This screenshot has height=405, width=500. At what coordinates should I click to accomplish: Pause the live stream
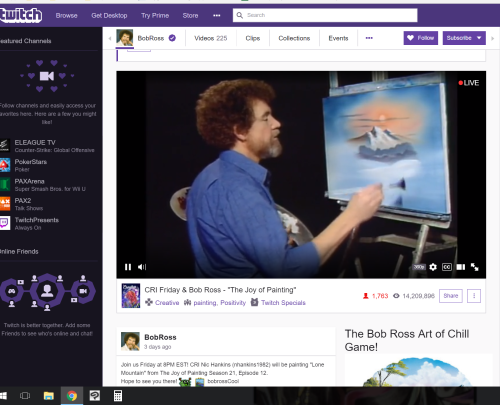point(128,267)
